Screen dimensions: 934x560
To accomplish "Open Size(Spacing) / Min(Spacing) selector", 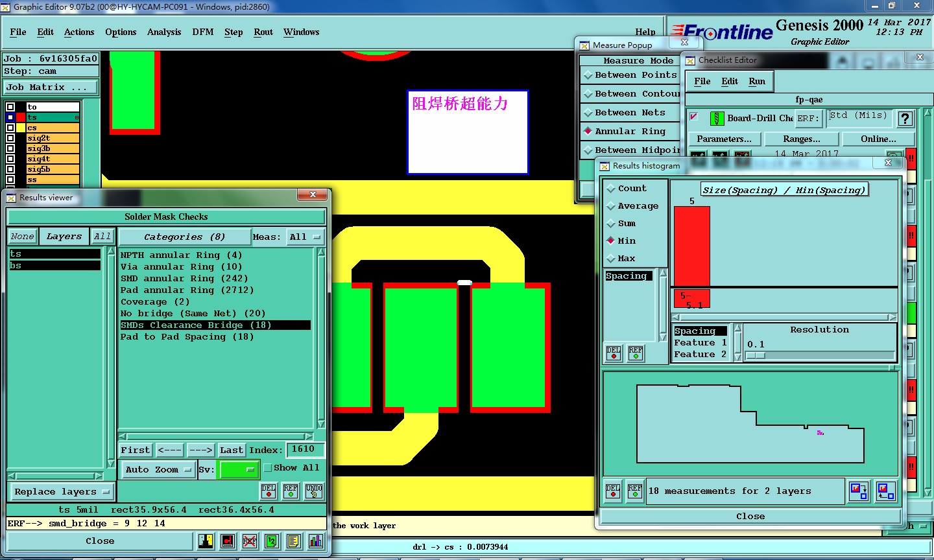I will click(x=784, y=190).
